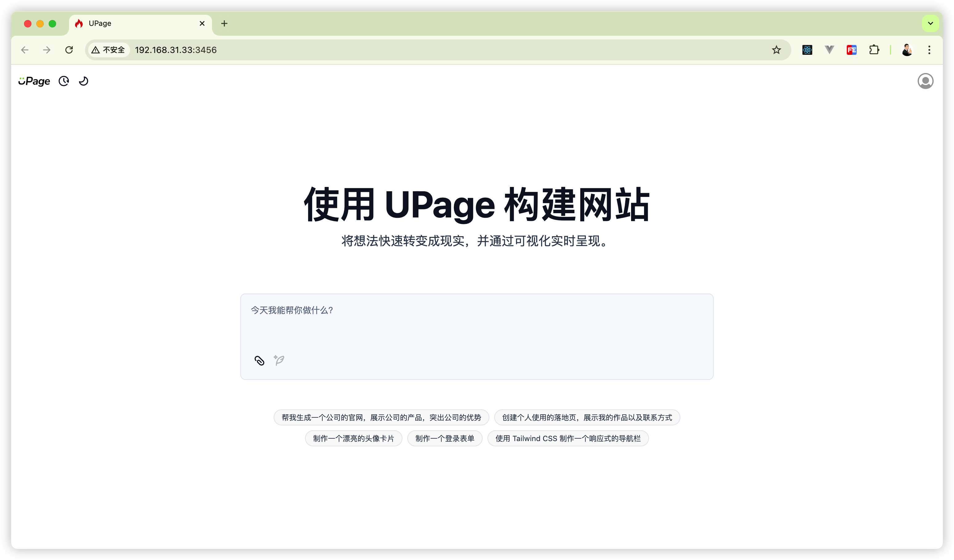Click the UPage logo
Screen dimensions: 954x560
(x=34, y=81)
